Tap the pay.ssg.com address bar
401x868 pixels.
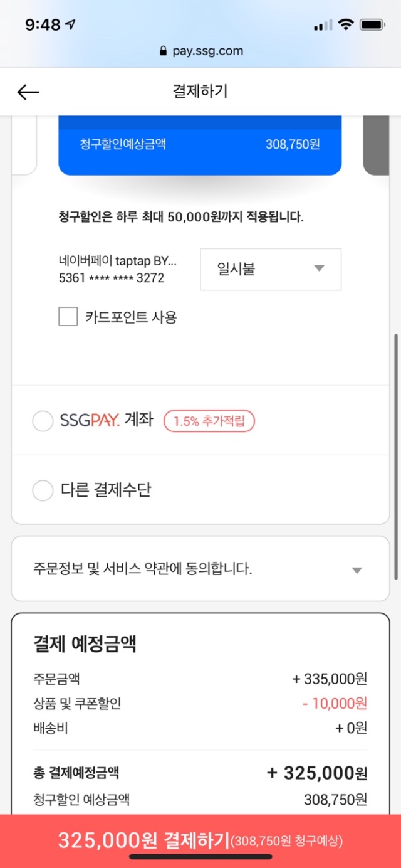(200, 51)
